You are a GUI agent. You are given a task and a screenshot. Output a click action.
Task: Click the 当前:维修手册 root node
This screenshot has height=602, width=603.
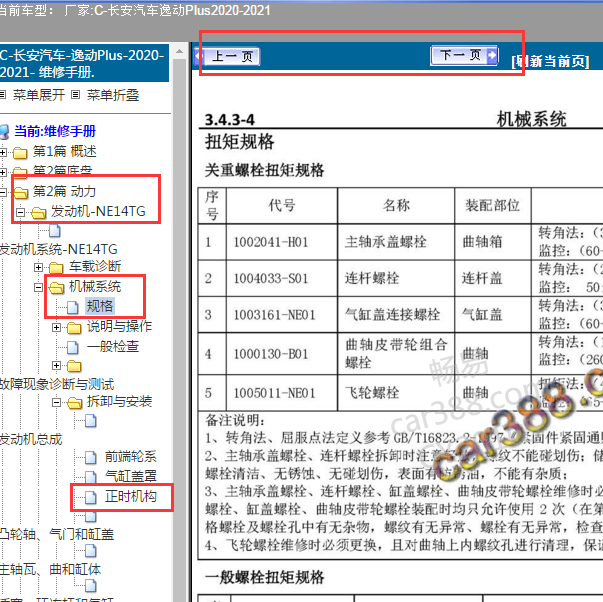(x=55, y=131)
